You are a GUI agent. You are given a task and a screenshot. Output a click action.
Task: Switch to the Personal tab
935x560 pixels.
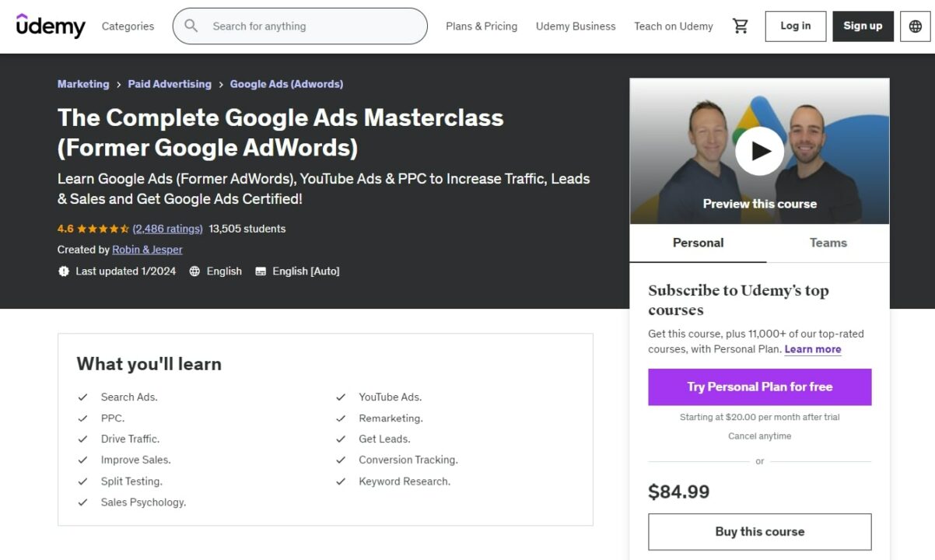(x=698, y=243)
